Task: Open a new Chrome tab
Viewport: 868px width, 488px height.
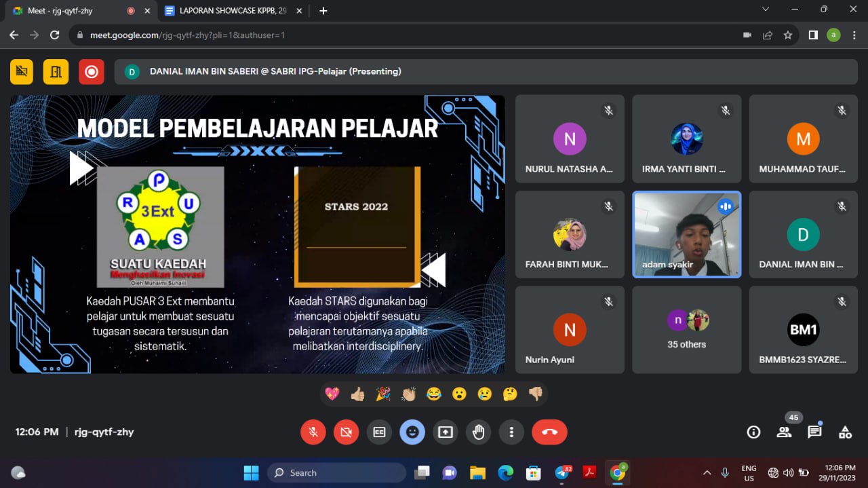Action: coord(323,11)
